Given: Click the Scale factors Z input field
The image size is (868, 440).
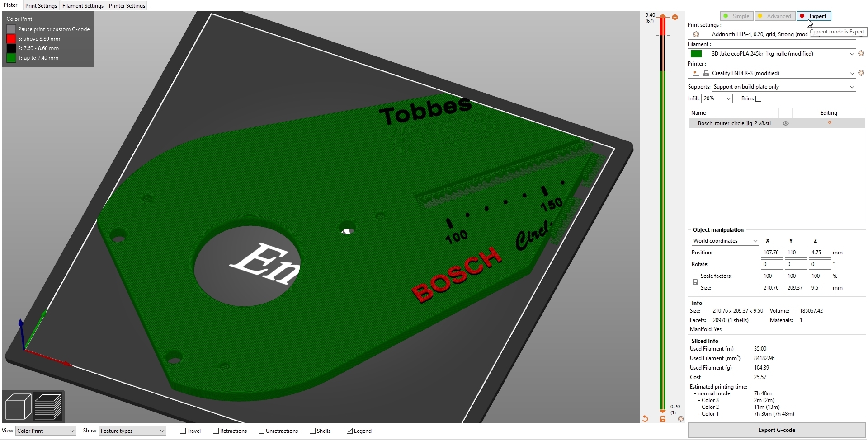Looking at the screenshot, I should (820, 276).
